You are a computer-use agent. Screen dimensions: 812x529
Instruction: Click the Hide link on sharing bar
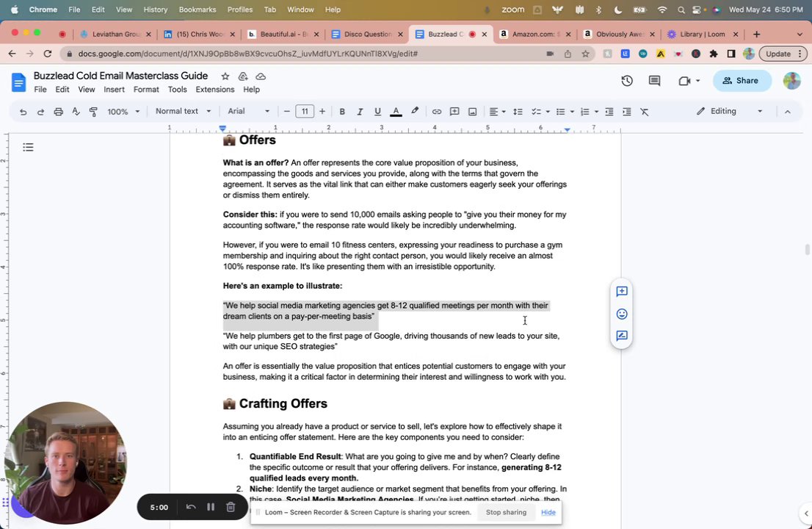click(x=548, y=512)
